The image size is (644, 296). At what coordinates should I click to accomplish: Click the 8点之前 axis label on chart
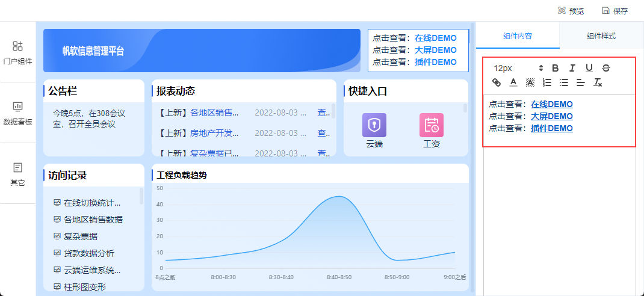click(x=165, y=277)
